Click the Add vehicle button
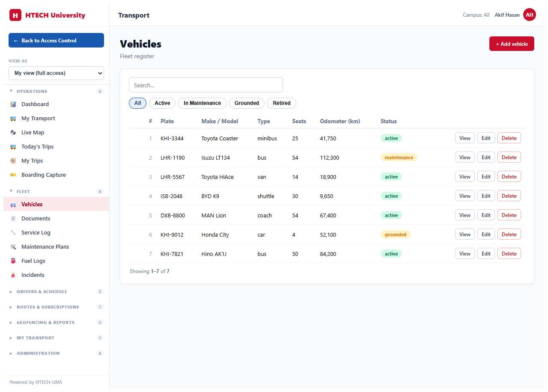 [x=512, y=44]
